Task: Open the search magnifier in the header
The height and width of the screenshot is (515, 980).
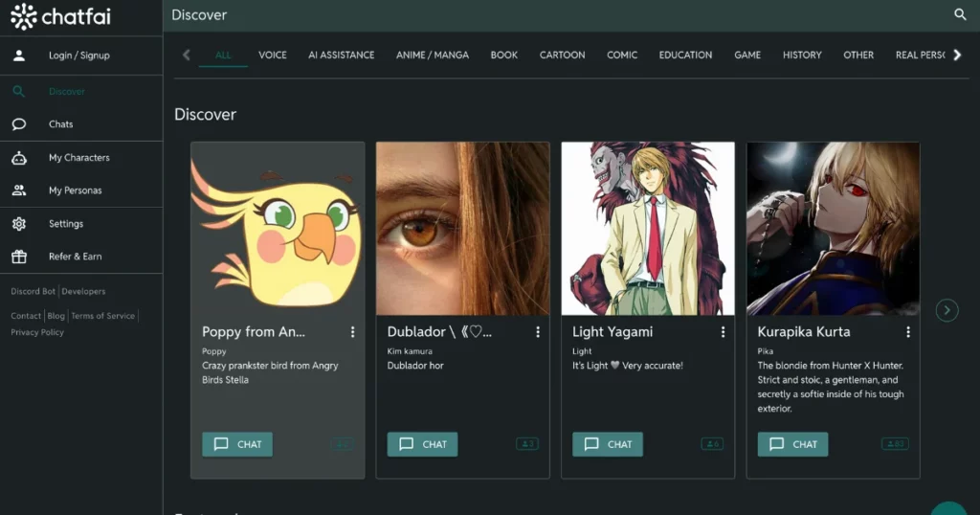Action: pyautogui.click(x=960, y=14)
